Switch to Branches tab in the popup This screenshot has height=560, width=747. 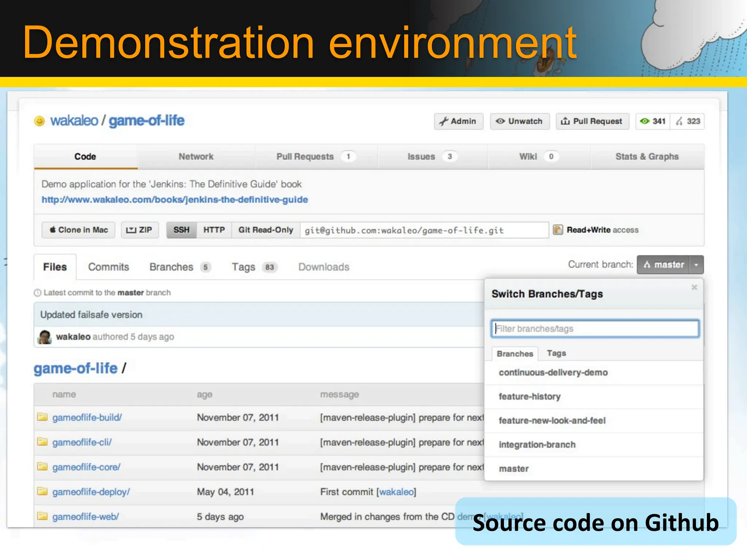(515, 354)
